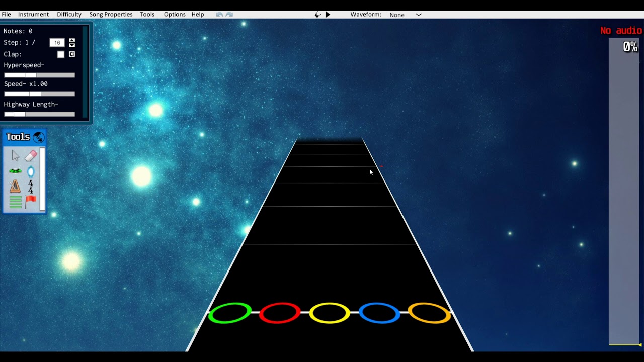The height and width of the screenshot is (362, 644).
Task: Click the blue fret ring
Action: [x=379, y=313]
